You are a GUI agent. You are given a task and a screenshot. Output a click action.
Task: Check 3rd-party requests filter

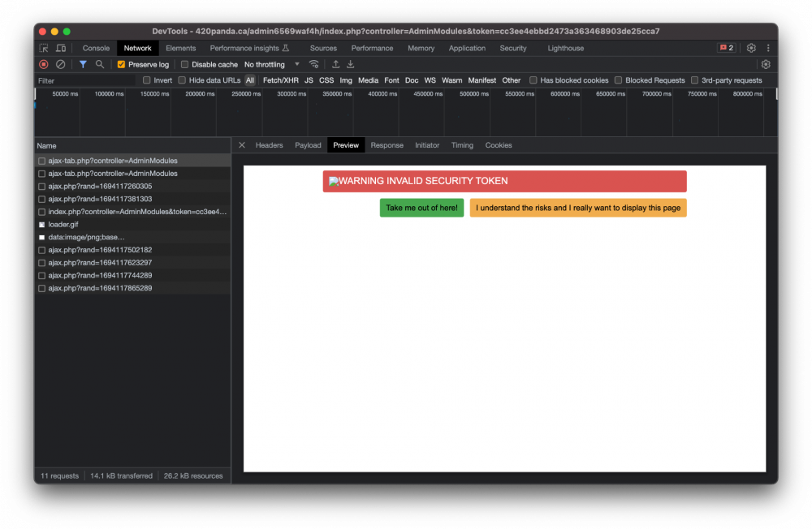(x=694, y=81)
